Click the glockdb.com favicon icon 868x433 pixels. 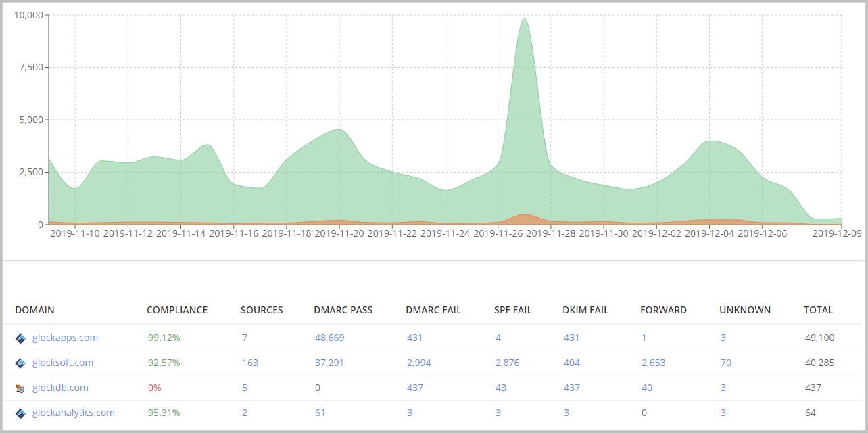[x=20, y=388]
